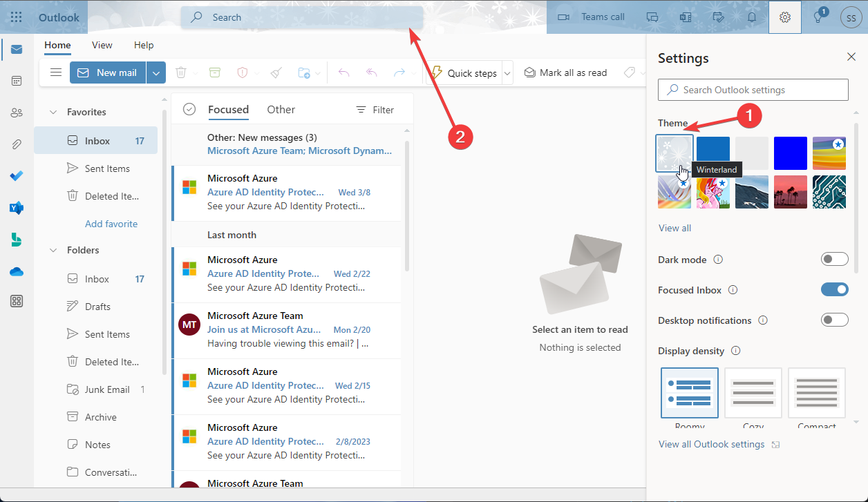Open the SS account avatar
Screen dimensions: 868x502
pyautogui.click(x=851, y=17)
